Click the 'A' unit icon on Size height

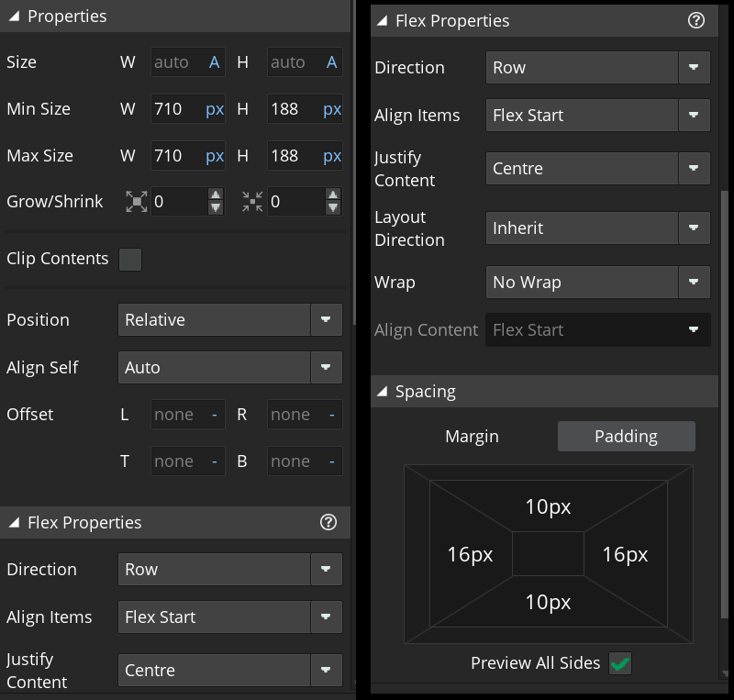[334, 62]
